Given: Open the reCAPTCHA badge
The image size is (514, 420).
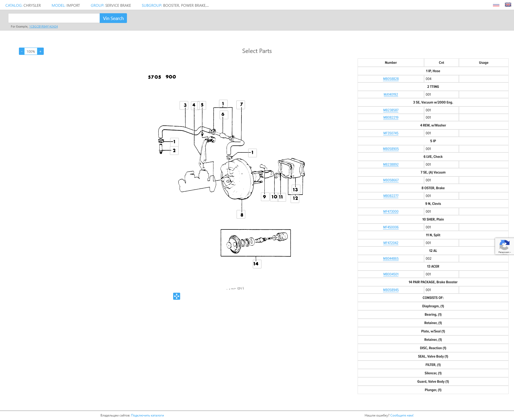Looking at the screenshot, I should (x=504, y=246).
